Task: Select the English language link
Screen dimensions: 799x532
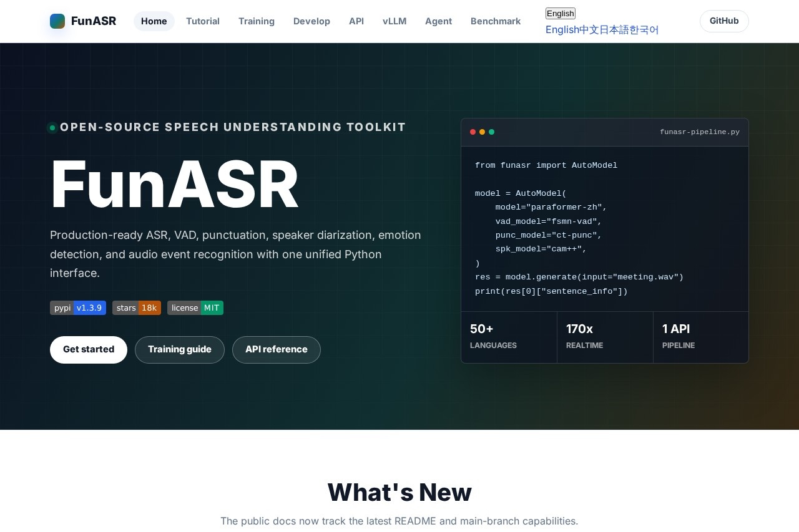Action: [562, 30]
